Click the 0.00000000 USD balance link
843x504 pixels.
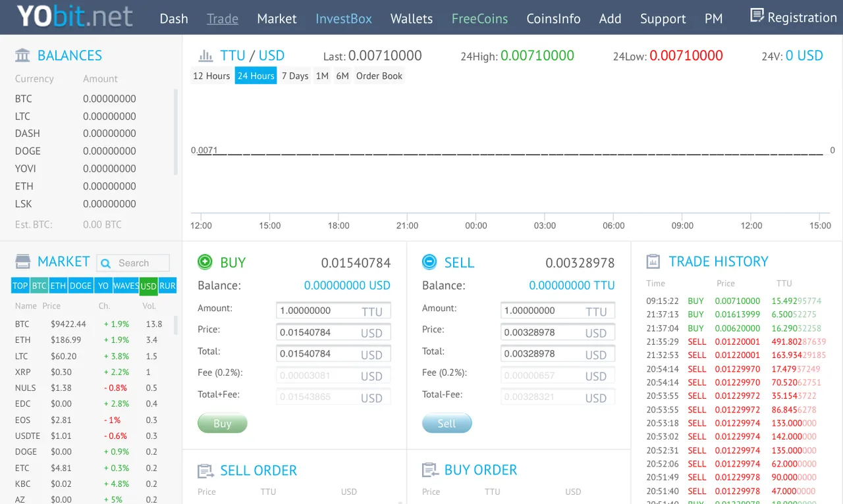[347, 286]
